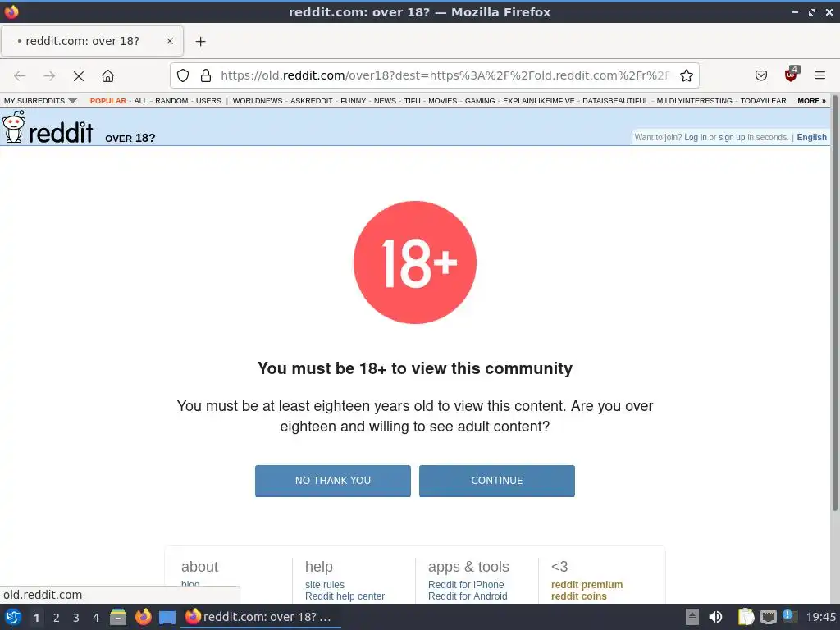Change language via English link
This screenshot has height=630, width=840.
(x=811, y=137)
